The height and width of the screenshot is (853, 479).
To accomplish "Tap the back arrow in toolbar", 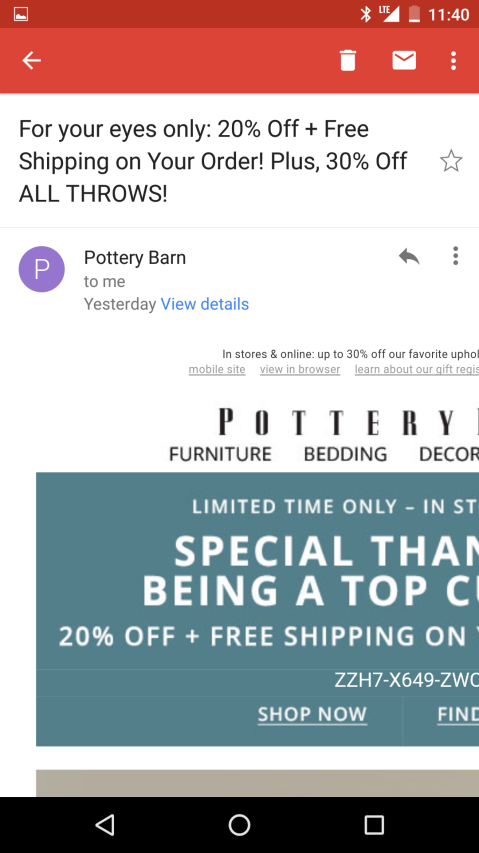I will click(x=32, y=60).
